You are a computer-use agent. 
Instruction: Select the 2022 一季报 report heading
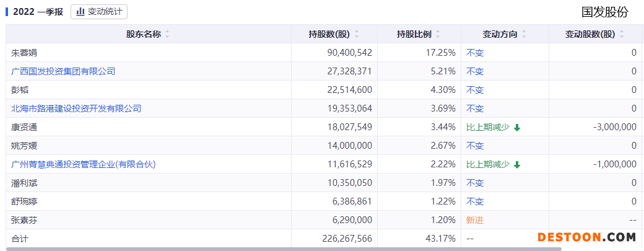pos(37,12)
